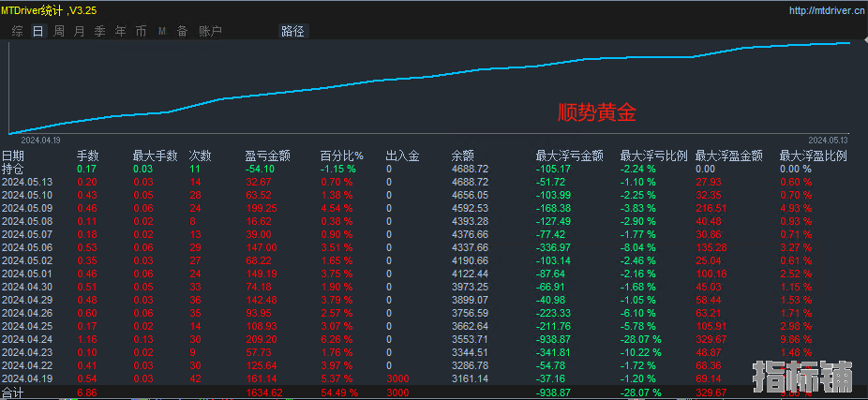868x400 pixels.
Task: Select the 币 currency tab
Action: (141, 31)
